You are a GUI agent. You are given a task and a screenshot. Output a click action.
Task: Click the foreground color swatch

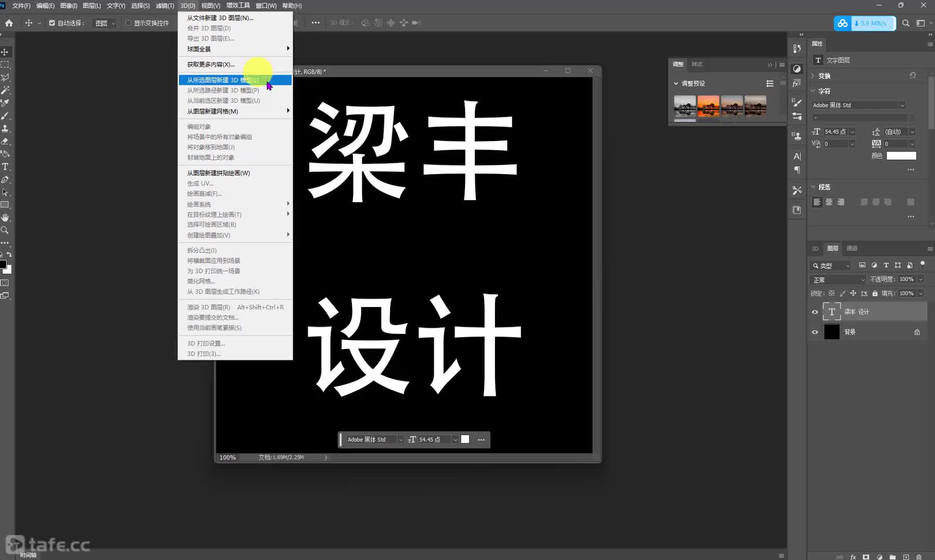click(3, 264)
